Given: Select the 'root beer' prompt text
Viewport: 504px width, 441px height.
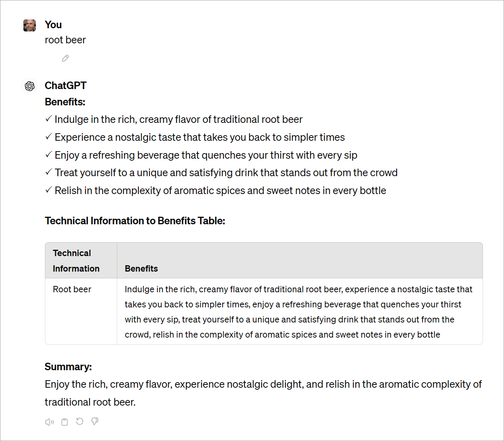Looking at the screenshot, I should pos(65,40).
